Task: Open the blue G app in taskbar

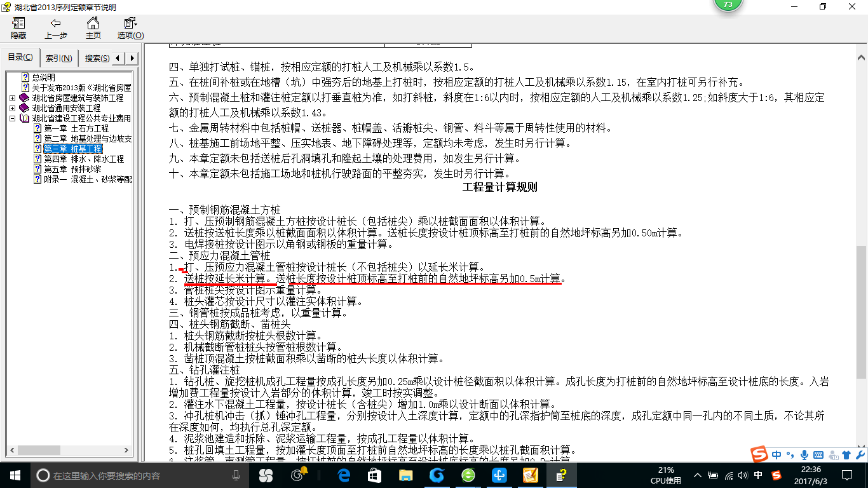Action: tap(437, 475)
